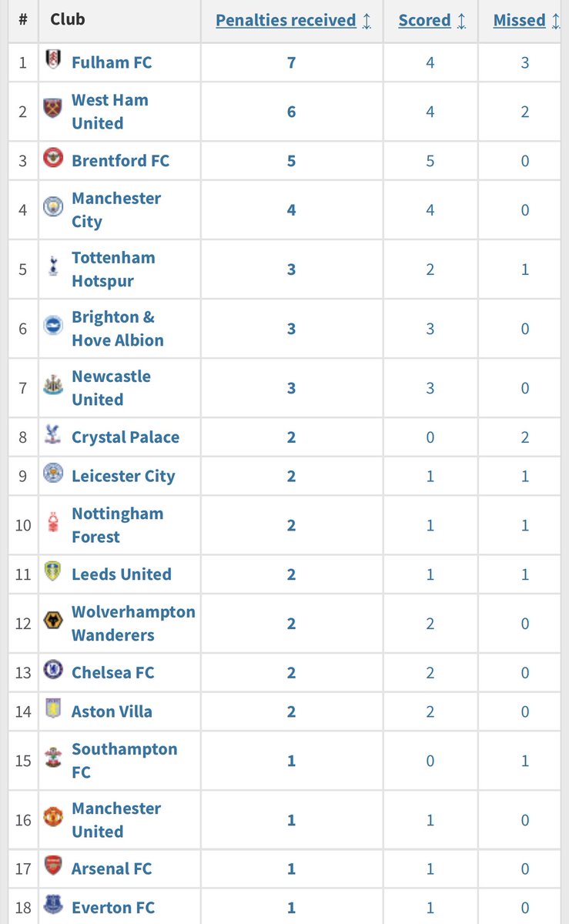Toggle sort arrows beside Missed header

coord(556,21)
